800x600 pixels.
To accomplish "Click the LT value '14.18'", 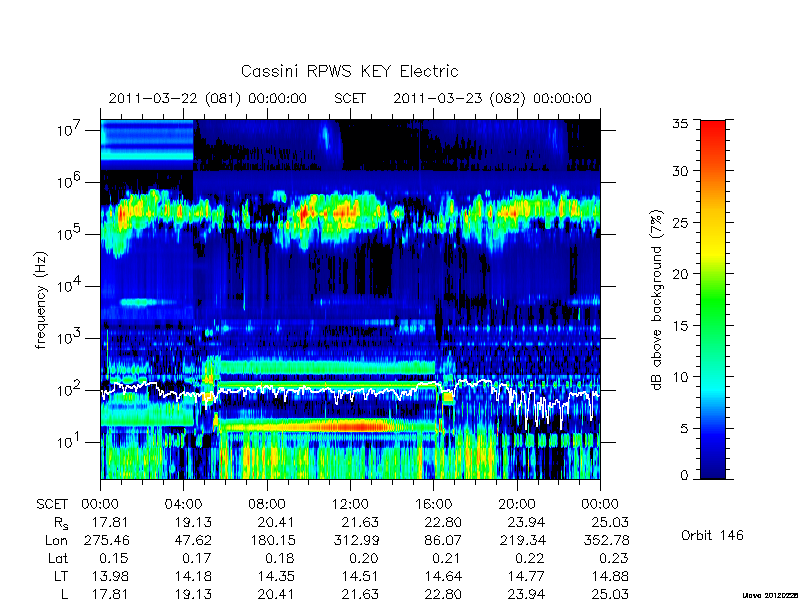I will (x=193, y=576).
